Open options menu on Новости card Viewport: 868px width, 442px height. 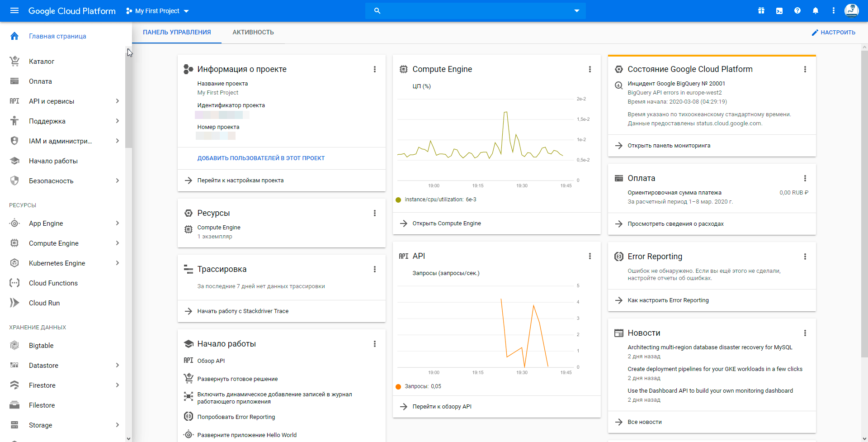[x=805, y=333]
